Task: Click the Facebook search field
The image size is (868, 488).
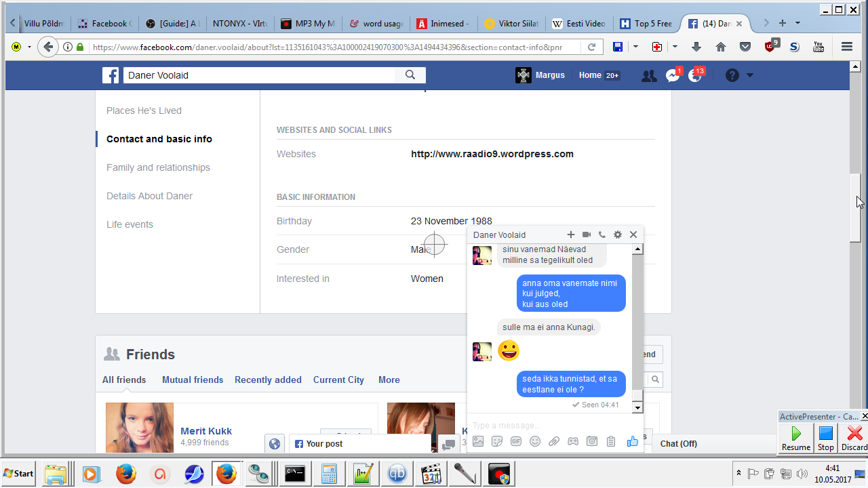Action: 259,75
